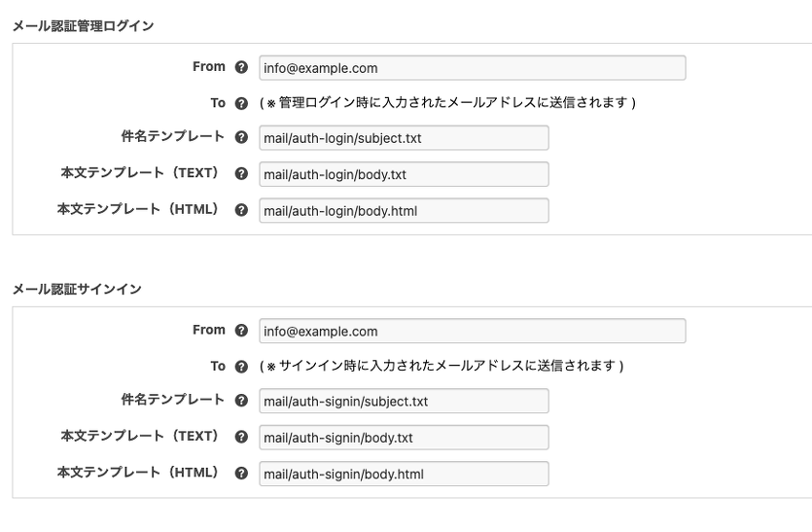Click the mail/auth-signin/subject.txt field
Image resolution: width=812 pixels, height=532 pixels.
tap(404, 402)
